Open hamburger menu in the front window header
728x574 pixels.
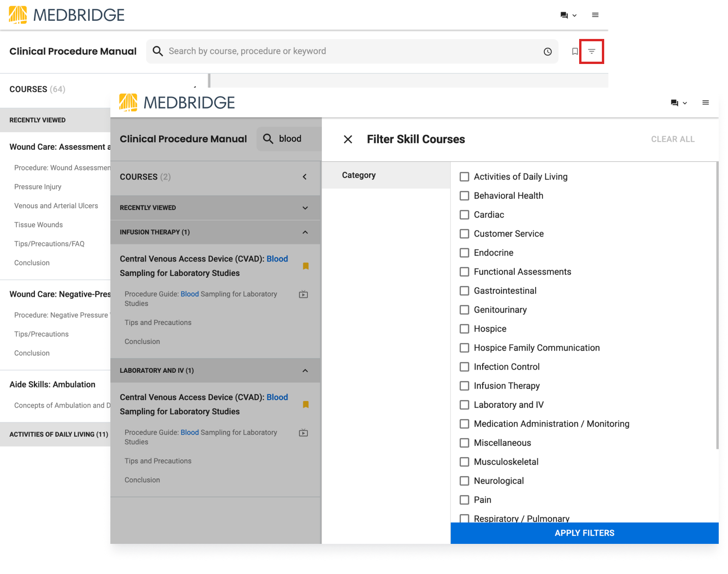coord(706,103)
